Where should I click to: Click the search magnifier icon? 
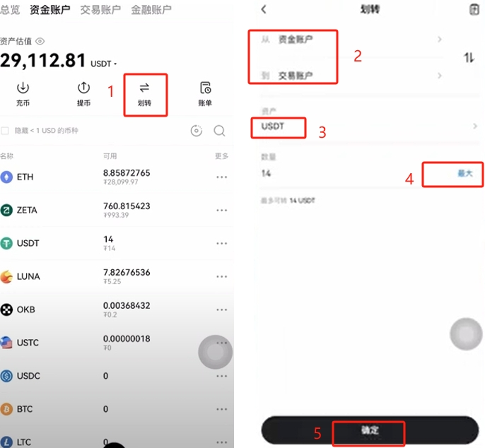[x=219, y=131]
